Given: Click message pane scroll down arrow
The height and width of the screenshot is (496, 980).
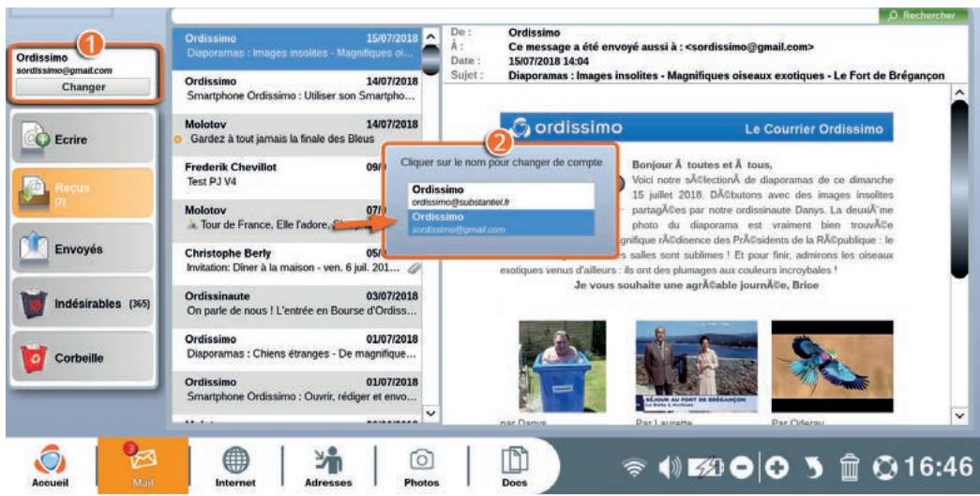Looking at the screenshot, I should (959, 414).
